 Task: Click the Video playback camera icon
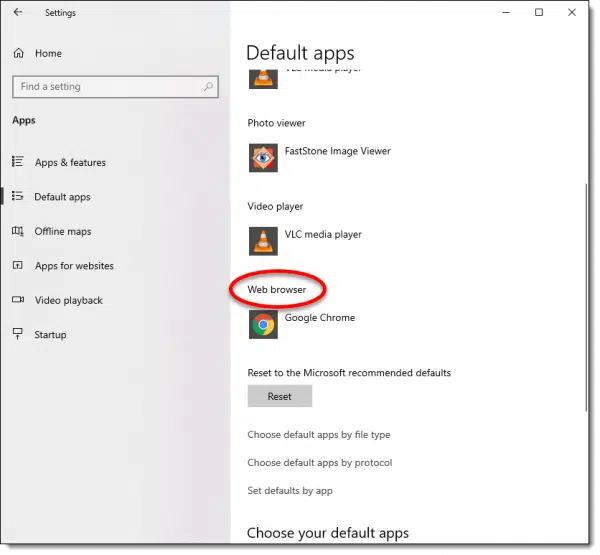point(18,300)
